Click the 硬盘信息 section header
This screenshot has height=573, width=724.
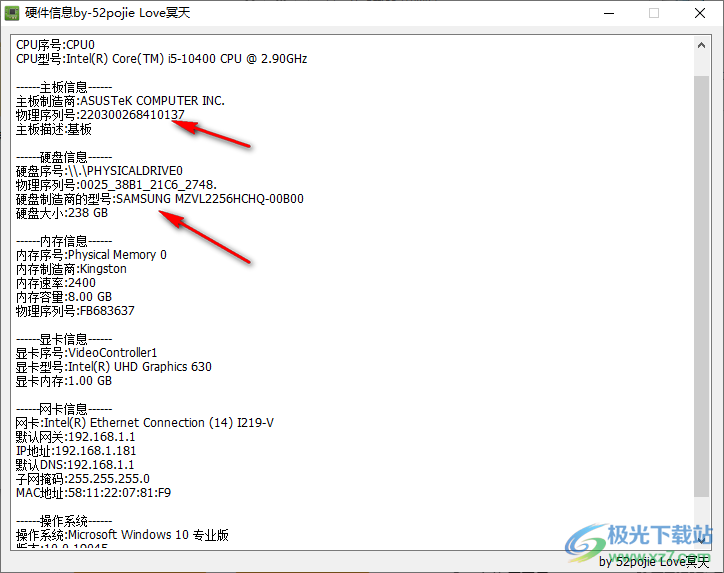[64, 157]
